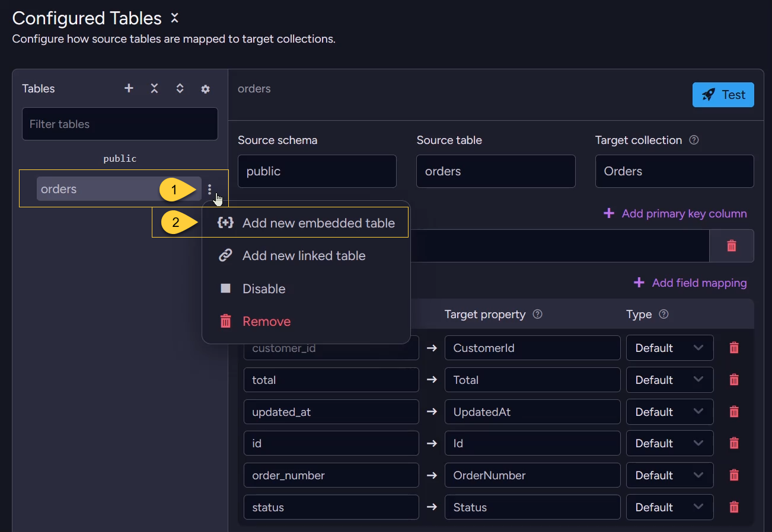
Task: Click the Type column header
Action: pyautogui.click(x=639, y=315)
